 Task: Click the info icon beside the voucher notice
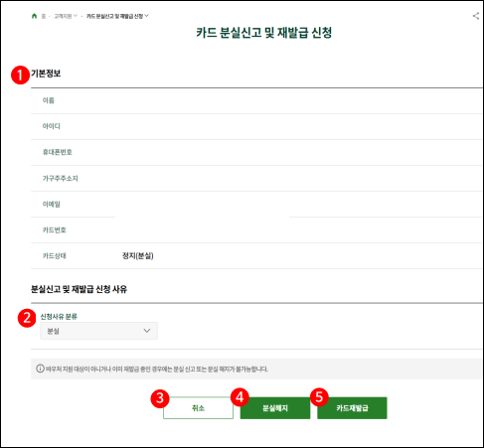40,369
